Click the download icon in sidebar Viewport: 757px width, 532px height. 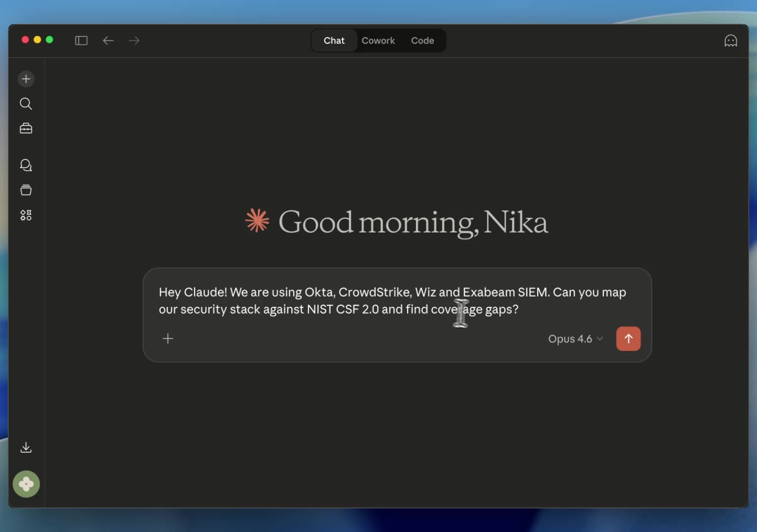26,447
